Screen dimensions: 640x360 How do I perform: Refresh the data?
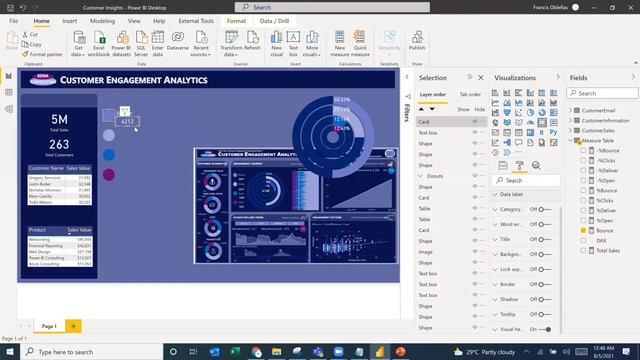252,41
